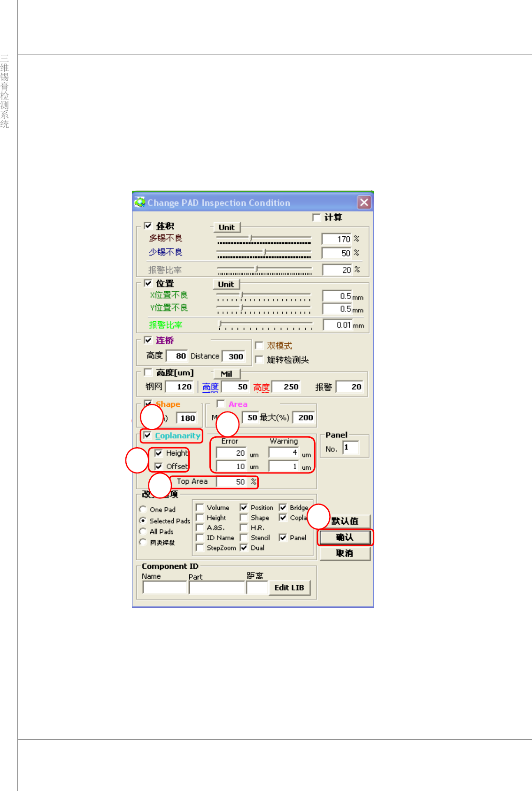Viewport: 532px width, 791px height.
Task: Click the Height Warning field showing 4
Action: [284, 453]
